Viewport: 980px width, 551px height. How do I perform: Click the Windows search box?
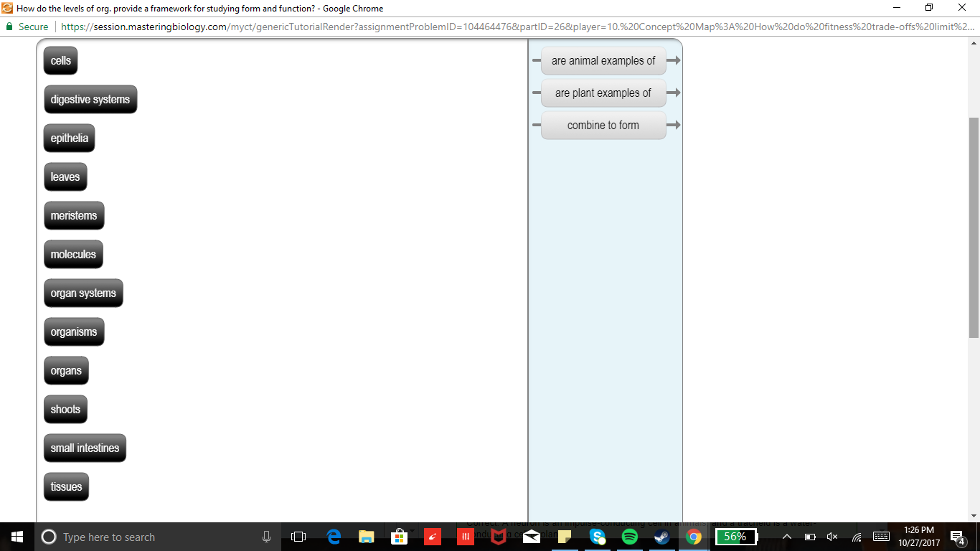[x=143, y=537]
